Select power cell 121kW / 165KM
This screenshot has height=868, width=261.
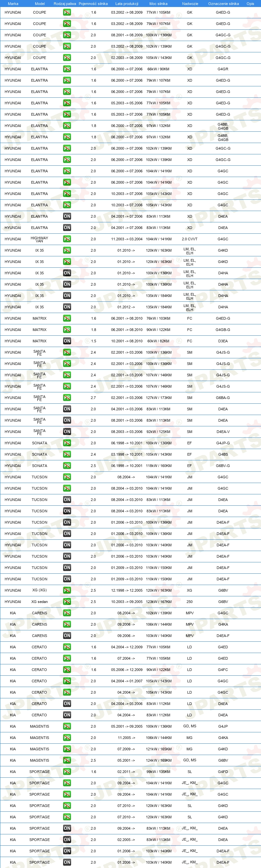click(x=159, y=749)
